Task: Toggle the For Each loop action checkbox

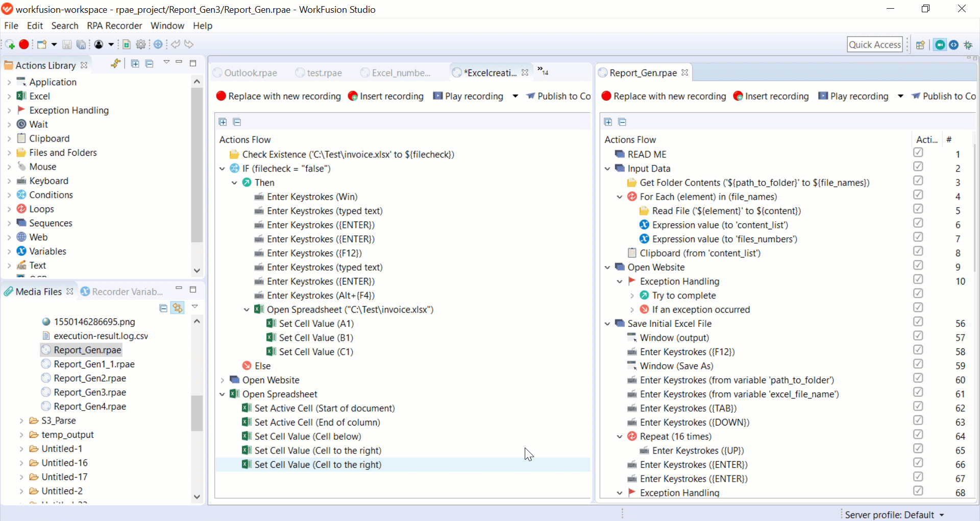Action: point(918,195)
